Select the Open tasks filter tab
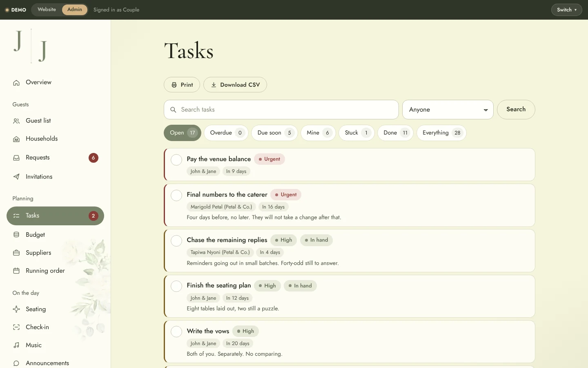Screen dimensions: 588x368 pos(183,133)
